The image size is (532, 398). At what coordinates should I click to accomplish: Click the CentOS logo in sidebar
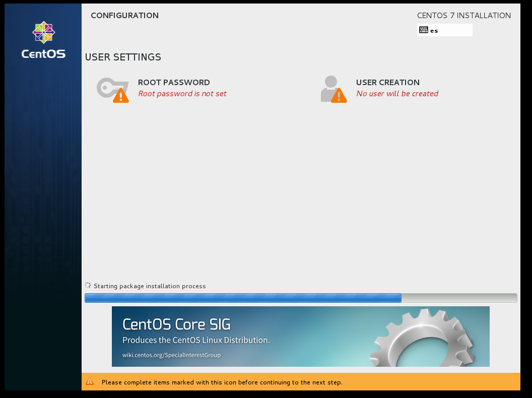[x=43, y=40]
